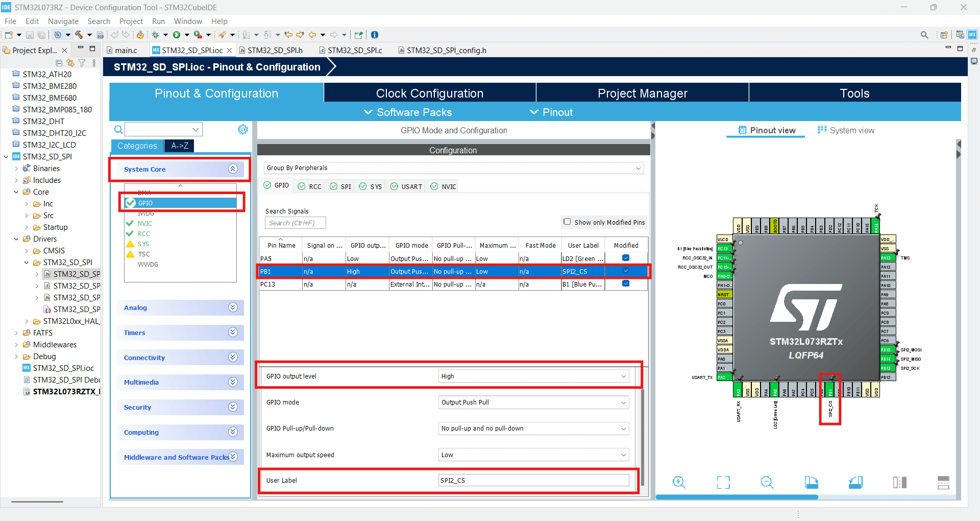The width and height of the screenshot is (980, 521).
Task: Click the Open Perspective icon top right
Action: click(x=944, y=35)
